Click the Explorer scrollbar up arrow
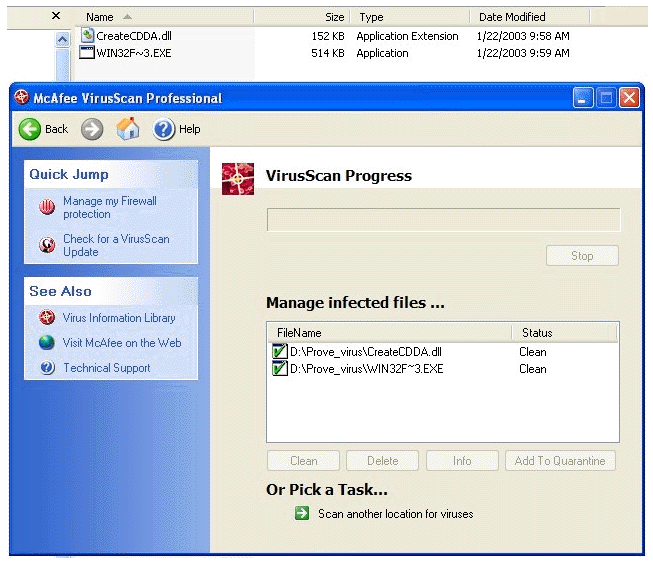The image size is (653, 563). click(x=62, y=39)
